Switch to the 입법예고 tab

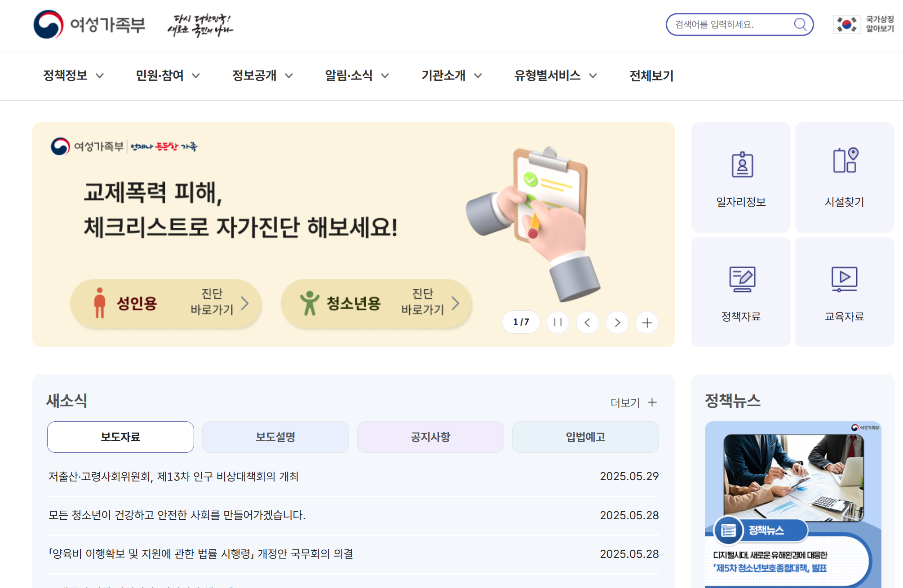click(x=585, y=437)
